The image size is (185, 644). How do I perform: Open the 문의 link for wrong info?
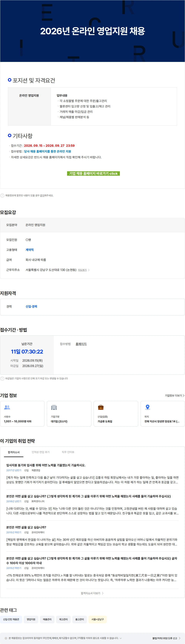(42, 196)
